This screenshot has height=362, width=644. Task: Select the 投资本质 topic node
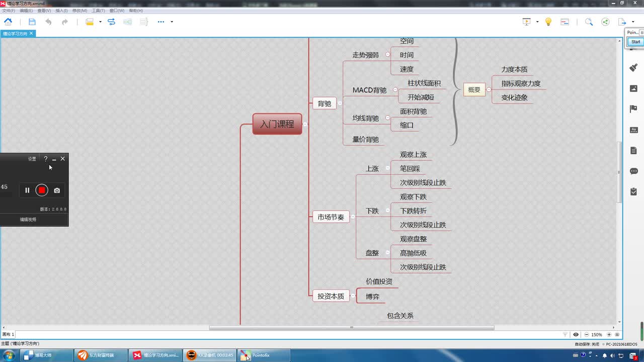click(x=331, y=296)
